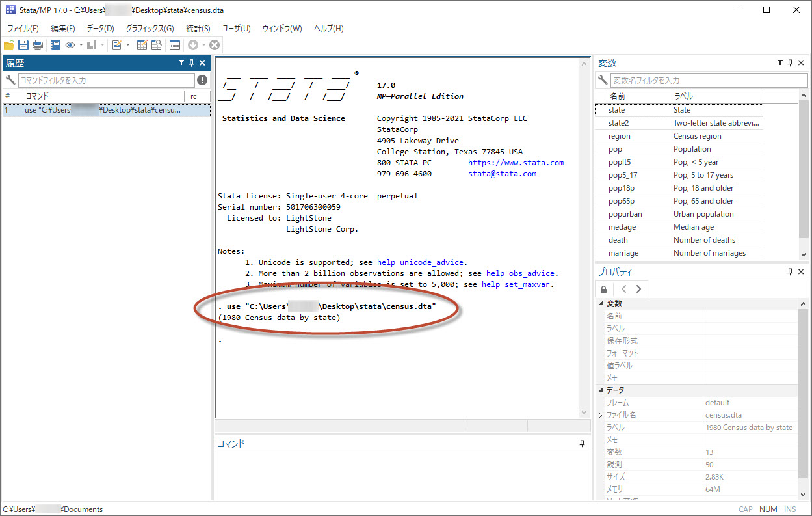Expand the ファイル名 property row

pyautogui.click(x=600, y=415)
